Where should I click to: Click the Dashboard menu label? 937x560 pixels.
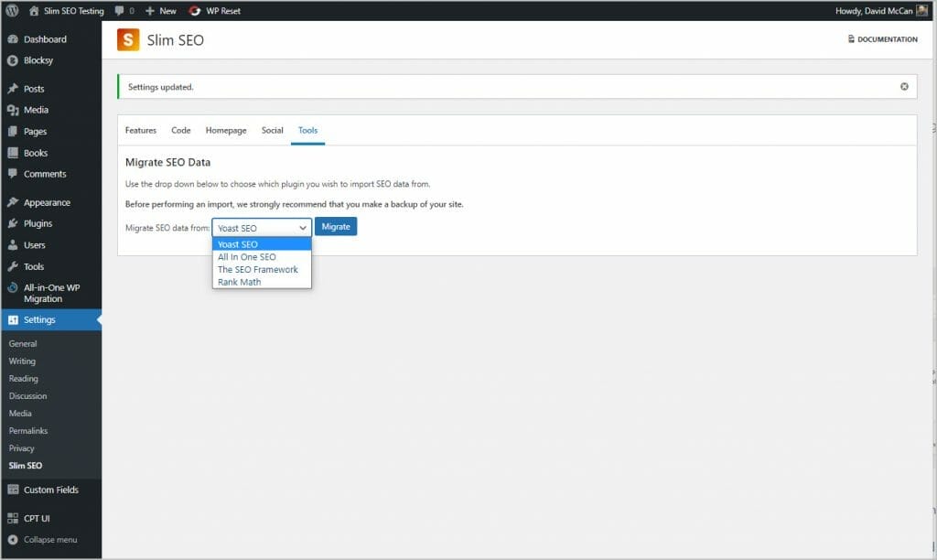(x=45, y=39)
